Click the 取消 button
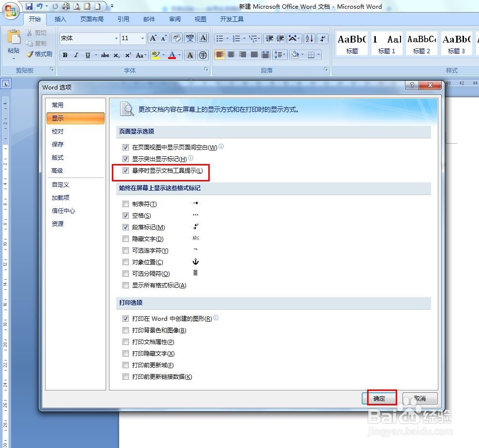The height and width of the screenshot is (448, 479). (420, 398)
